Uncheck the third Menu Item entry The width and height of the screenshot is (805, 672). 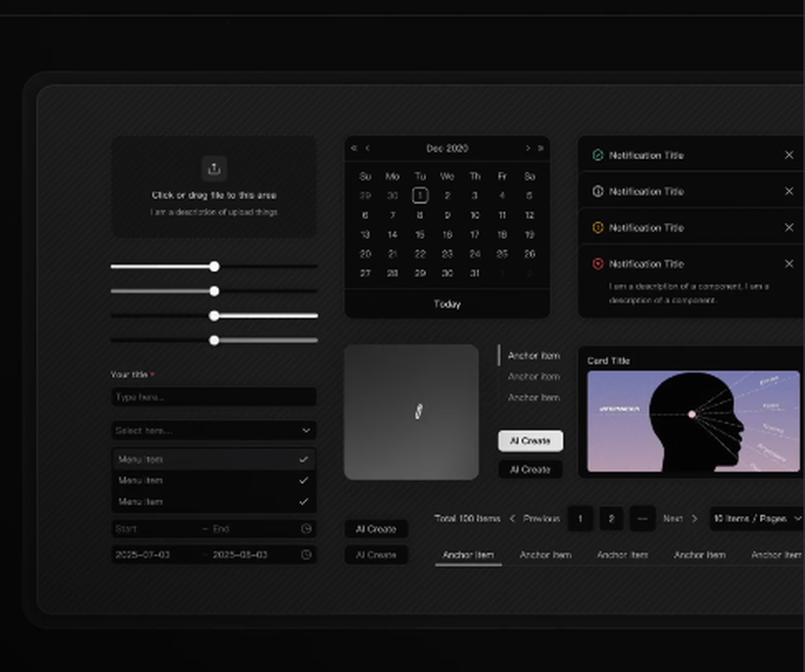303,501
